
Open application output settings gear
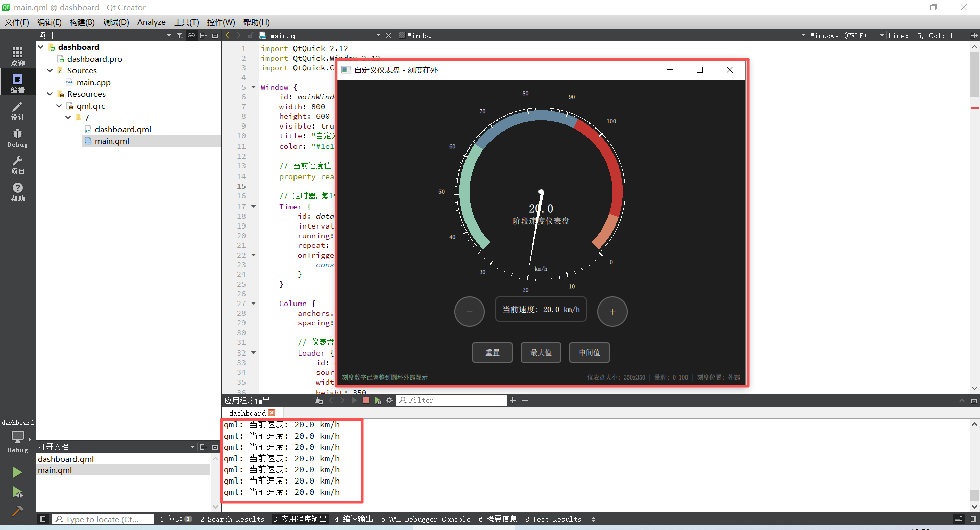coord(389,400)
